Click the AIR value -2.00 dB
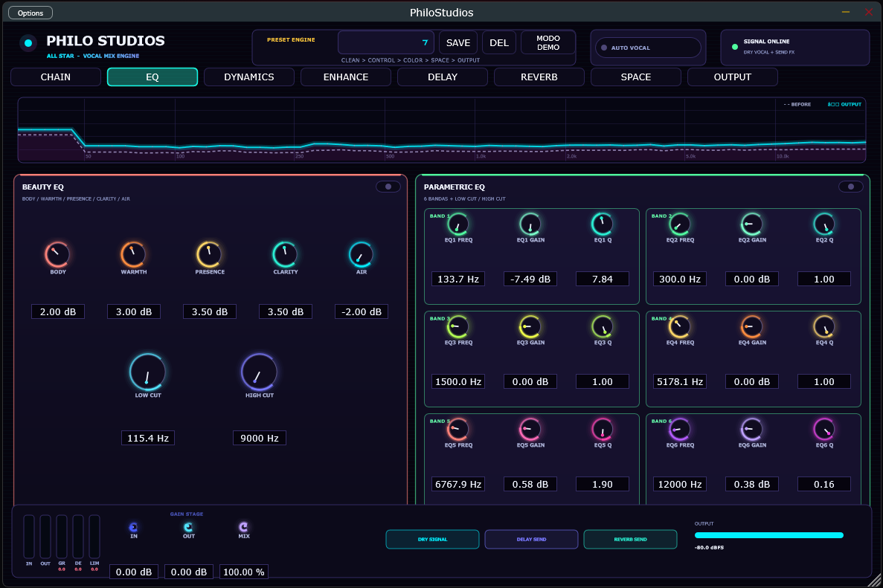 tap(362, 311)
